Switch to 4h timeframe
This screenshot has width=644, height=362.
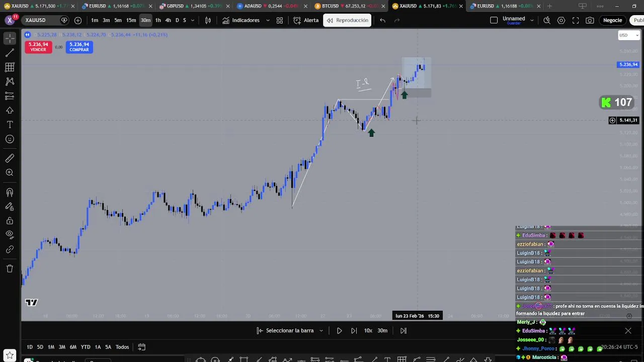168,20
